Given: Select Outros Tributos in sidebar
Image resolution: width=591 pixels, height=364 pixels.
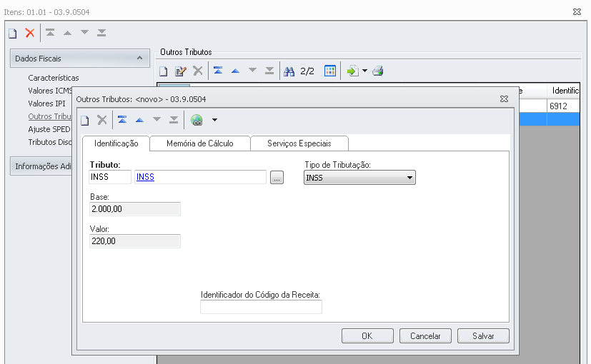Looking at the screenshot, I should click(x=50, y=116).
